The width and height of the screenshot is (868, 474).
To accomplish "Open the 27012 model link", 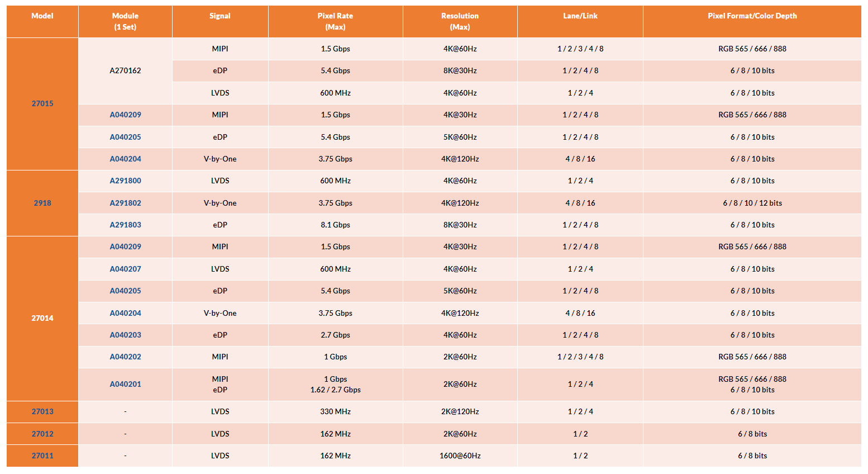I will click(x=42, y=434).
